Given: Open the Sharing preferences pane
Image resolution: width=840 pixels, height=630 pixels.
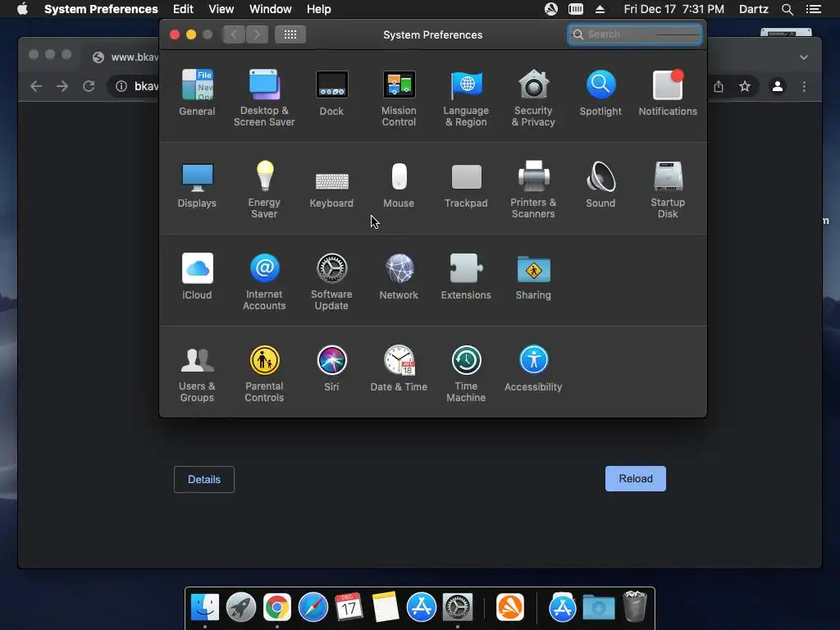Looking at the screenshot, I should coord(533,277).
